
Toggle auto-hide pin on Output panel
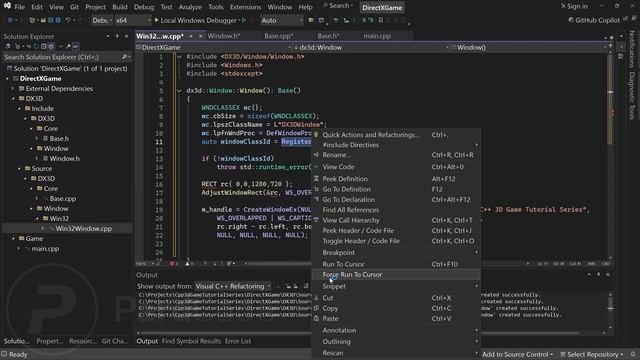(x=598, y=275)
